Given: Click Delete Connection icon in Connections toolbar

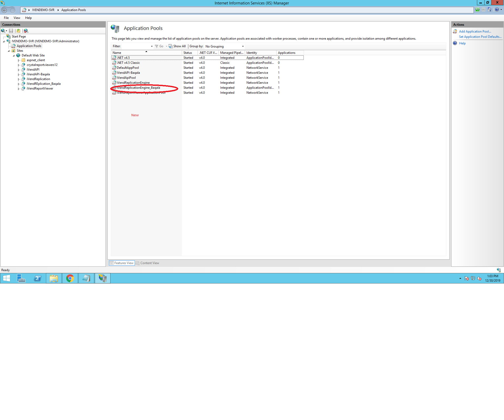Looking at the screenshot, I should click(26, 31).
